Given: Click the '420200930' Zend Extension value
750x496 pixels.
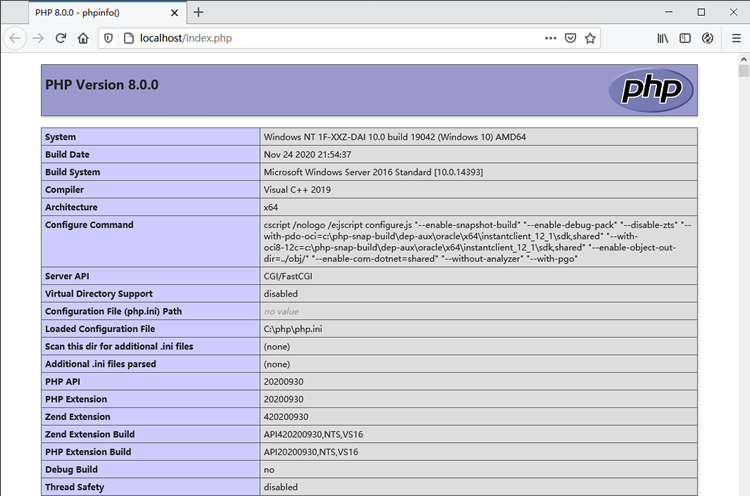Looking at the screenshot, I should (x=286, y=417).
